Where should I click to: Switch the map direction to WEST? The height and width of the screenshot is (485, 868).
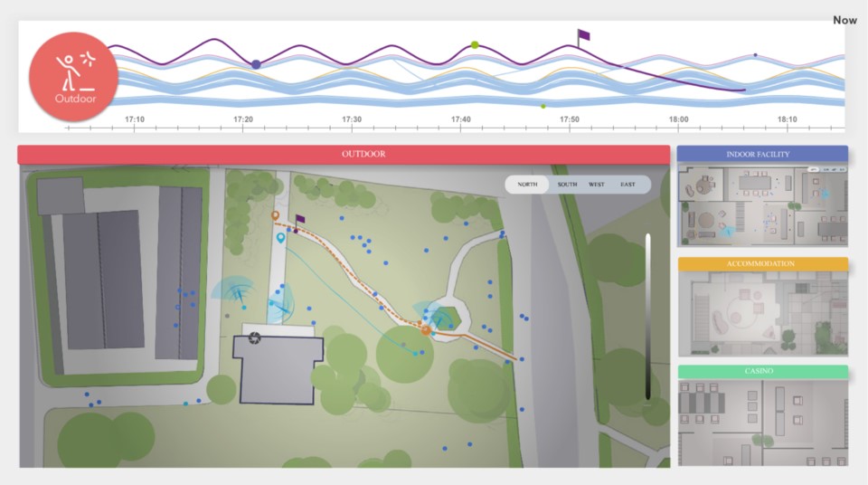coord(597,185)
